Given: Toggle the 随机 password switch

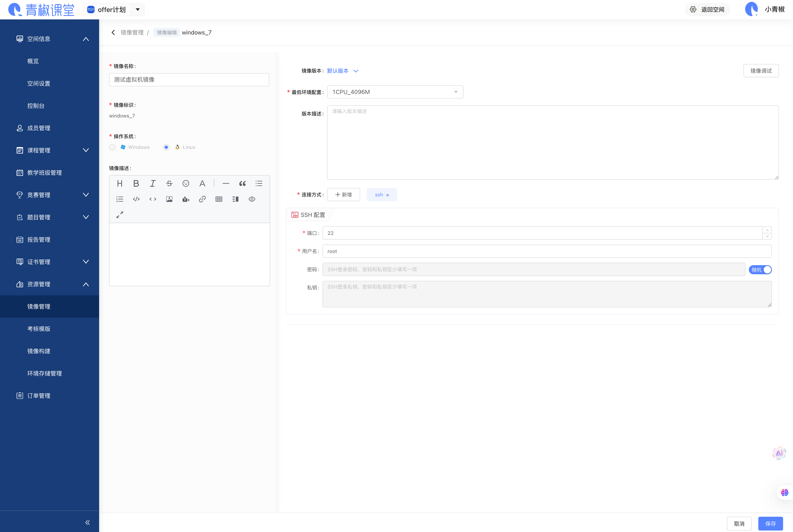Looking at the screenshot, I should 760,270.
